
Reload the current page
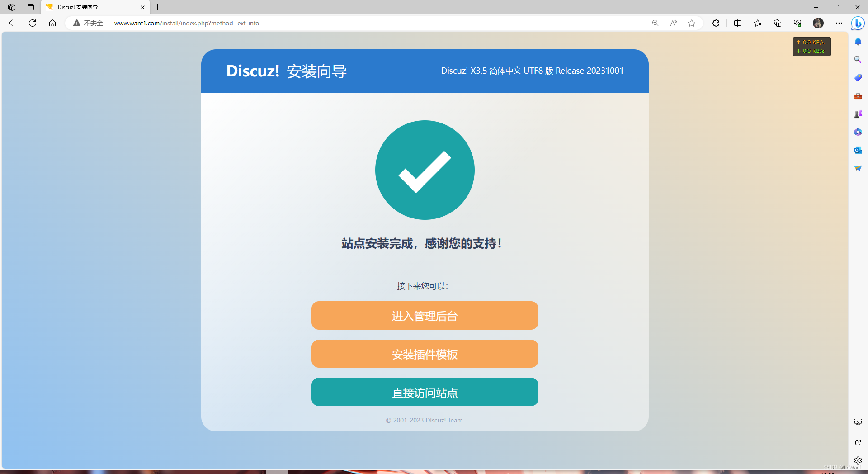point(33,23)
